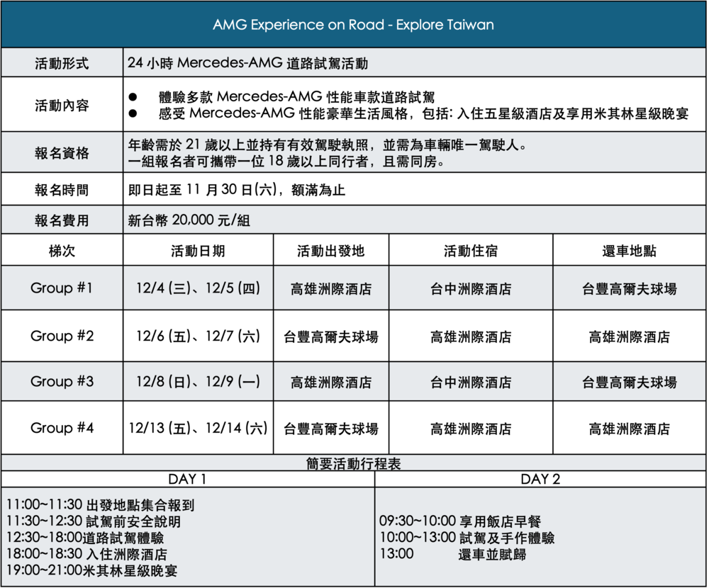The image size is (709, 588).
Task: Select the "Group #4" cell
Action: click(x=62, y=428)
